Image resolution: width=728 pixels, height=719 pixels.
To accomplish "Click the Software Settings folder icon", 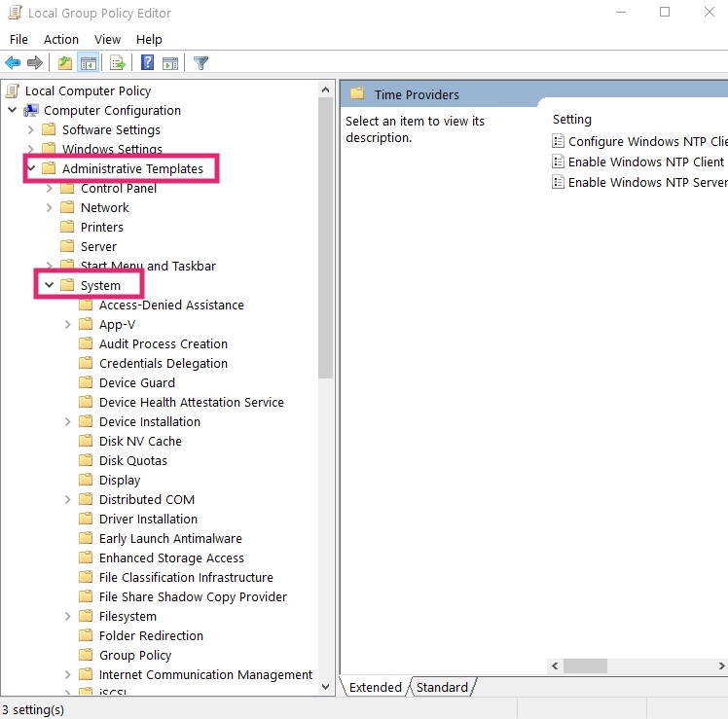I will coord(49,129).
